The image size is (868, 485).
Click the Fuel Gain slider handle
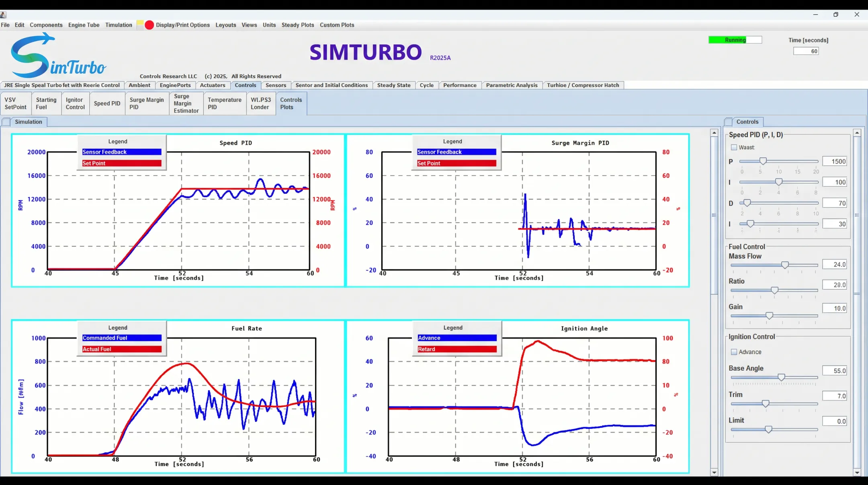[769, 316]
